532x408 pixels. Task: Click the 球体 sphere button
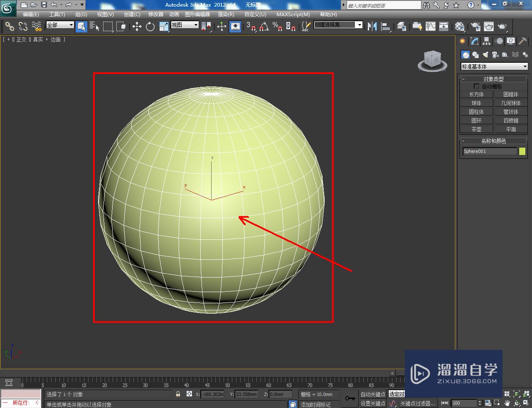pyautogui.click(x=476, y=103)
